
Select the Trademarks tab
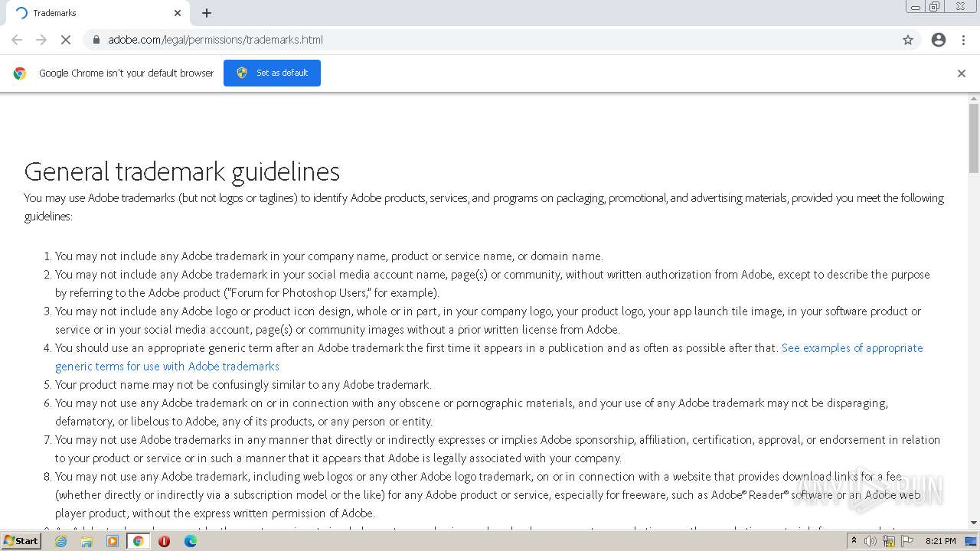pyautogui.click(x=98, y=13)
